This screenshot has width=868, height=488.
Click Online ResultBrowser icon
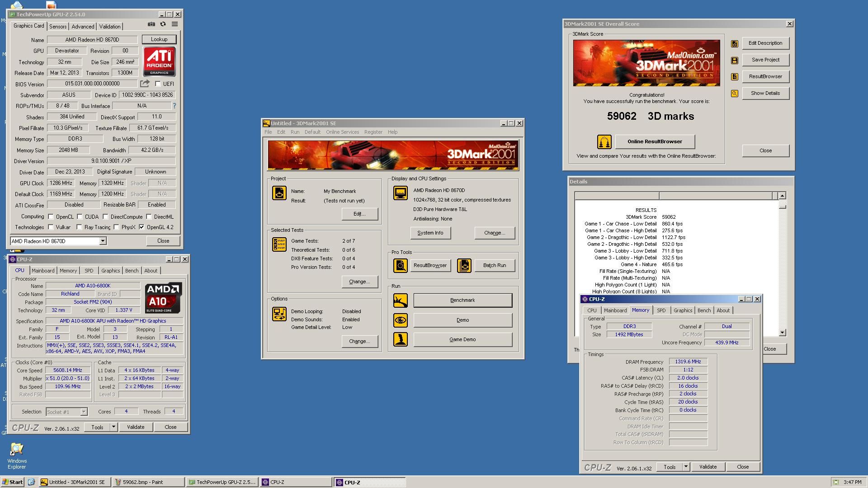tap(604, 142)
